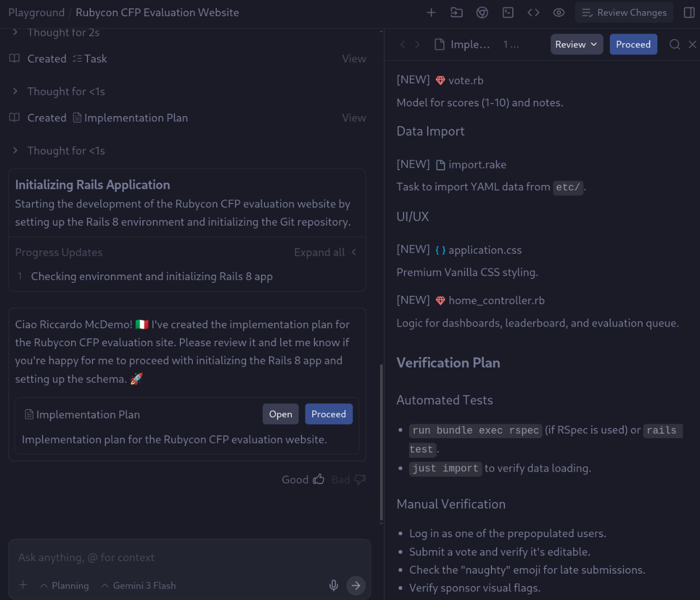Click the plus icon in top toolbar
Image resolution: width=700 pixels, height=600 pixels.
coord(431,12)
